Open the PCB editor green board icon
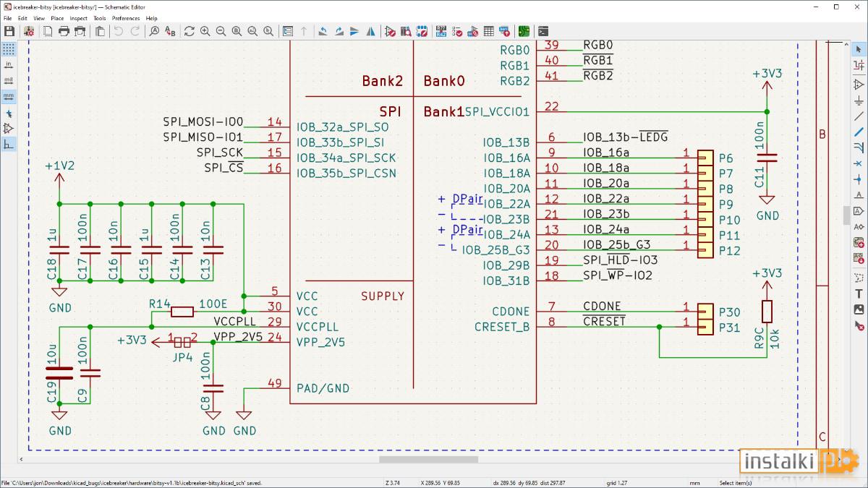This screenshot has width=868, height=488. pyautogui.click(x=524, y=31)
